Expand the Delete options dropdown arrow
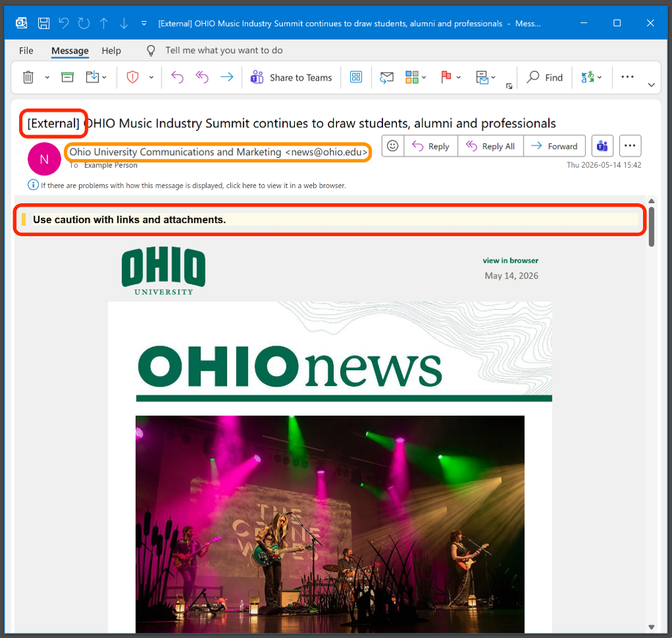672x638 pixels. tap(47, 78)
